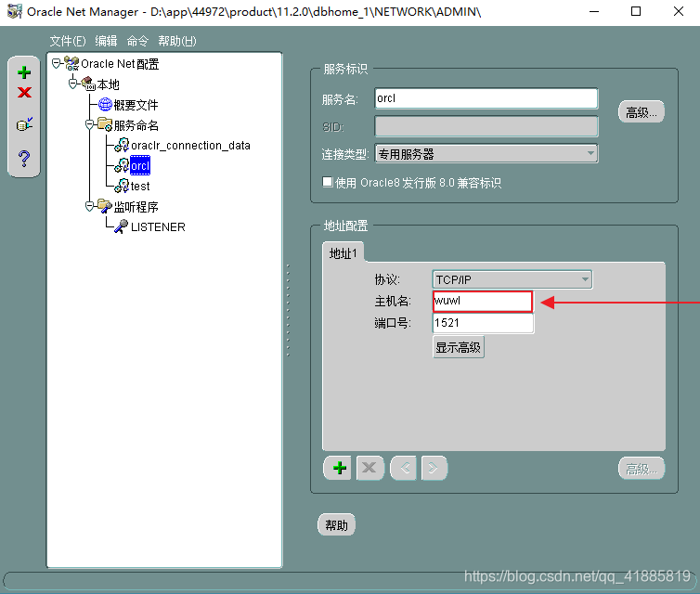Click the red X delete icon in left toolbar
The image size is (700, 594).
point(24,93)
